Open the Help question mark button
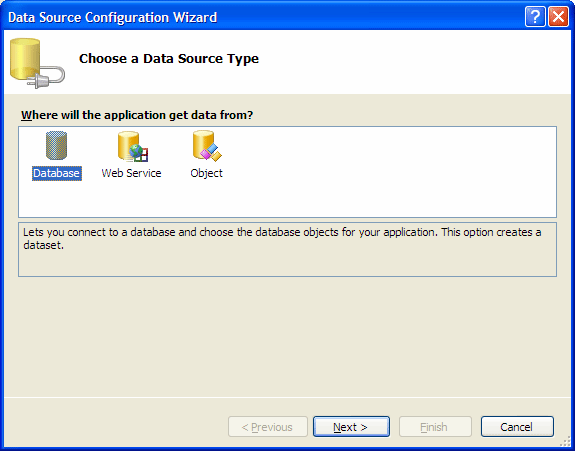Screen dimensions: 575x451 tap(535, 16)
